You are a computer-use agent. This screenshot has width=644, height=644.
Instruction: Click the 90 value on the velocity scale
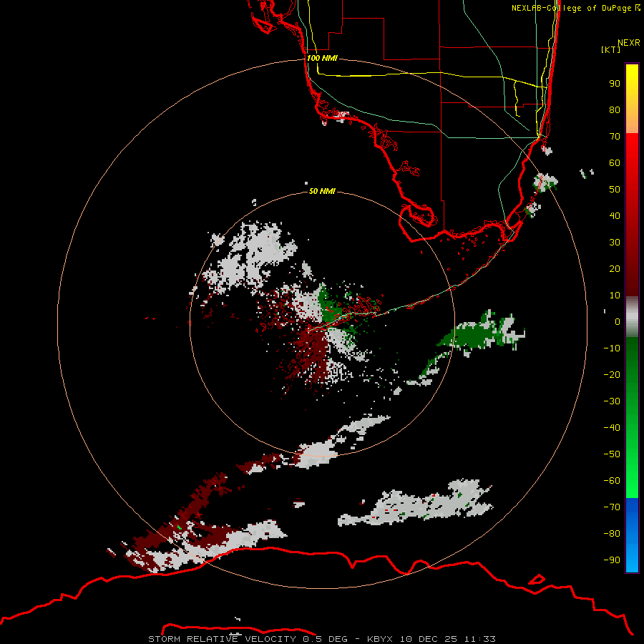pos(615,84)
